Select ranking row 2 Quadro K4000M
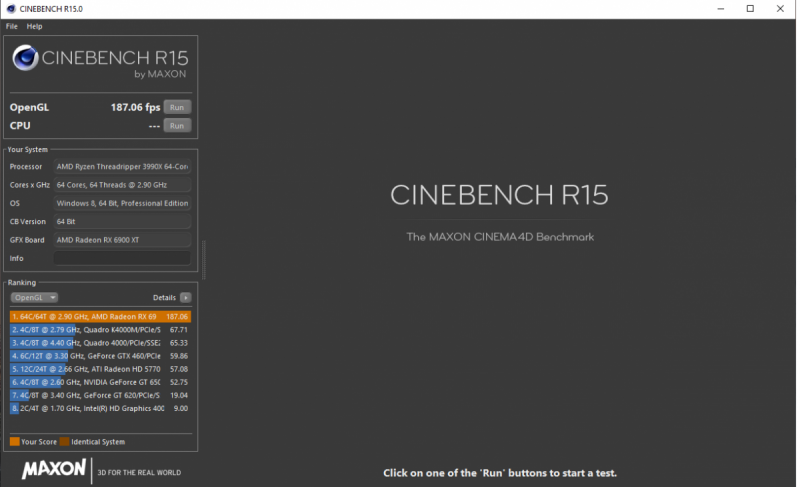 pos(100,330)
